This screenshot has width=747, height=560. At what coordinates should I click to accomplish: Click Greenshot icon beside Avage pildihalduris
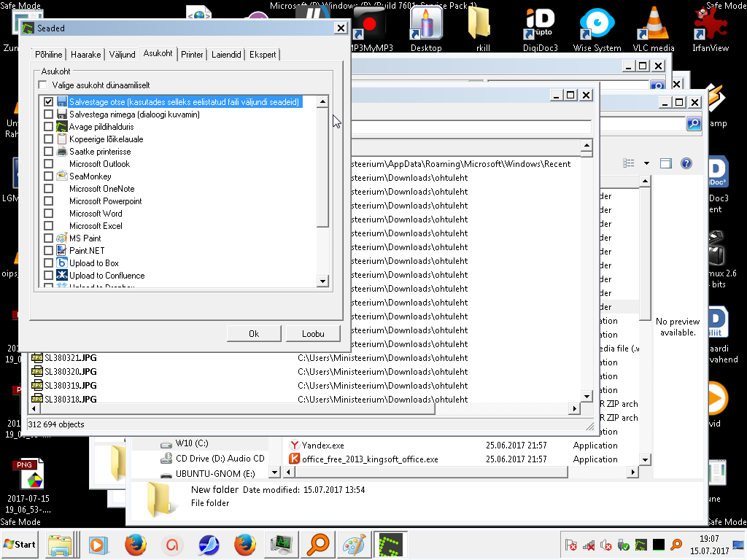pyautogui.click(x=62, y=127)
